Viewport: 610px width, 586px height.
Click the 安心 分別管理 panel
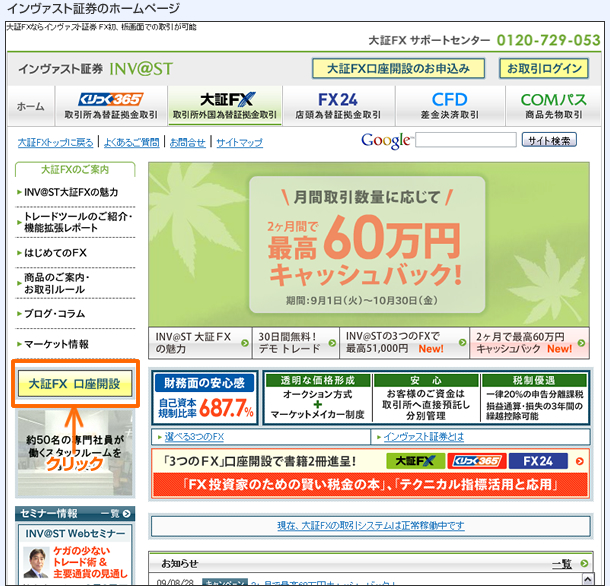tap(426, 398)
